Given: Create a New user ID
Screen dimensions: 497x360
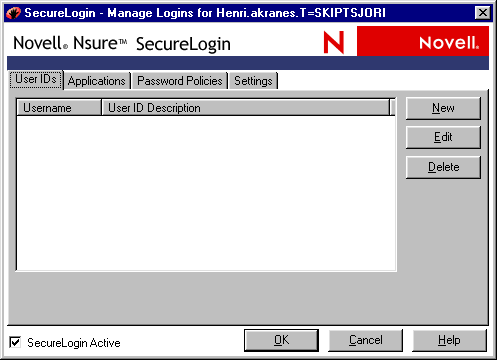Looking at the screenshot, I should (x=443, y=108).
